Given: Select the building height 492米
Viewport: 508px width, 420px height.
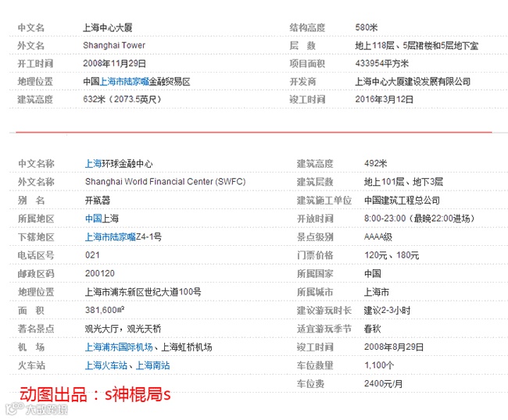Looking at the screenshot, I should (x=375, y=163).
